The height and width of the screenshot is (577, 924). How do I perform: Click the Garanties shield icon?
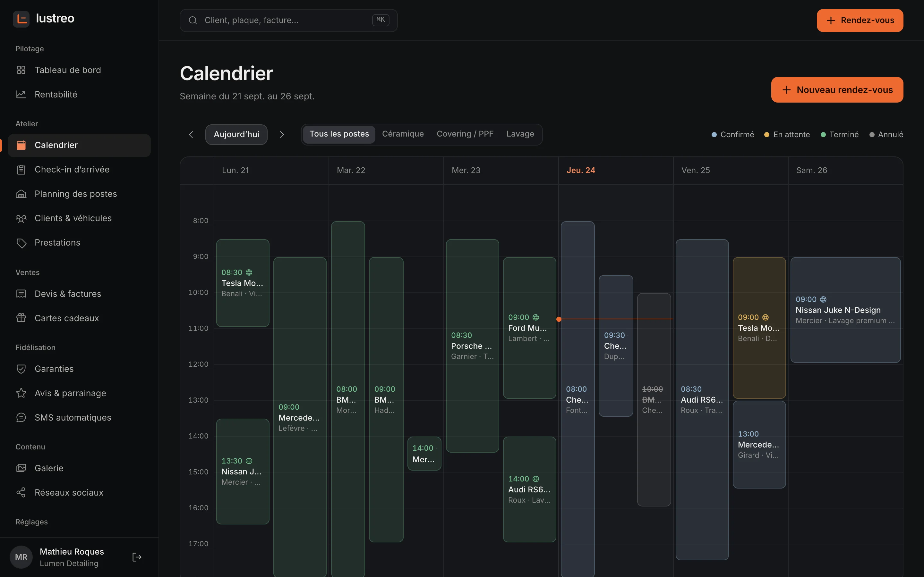(21, 369)
